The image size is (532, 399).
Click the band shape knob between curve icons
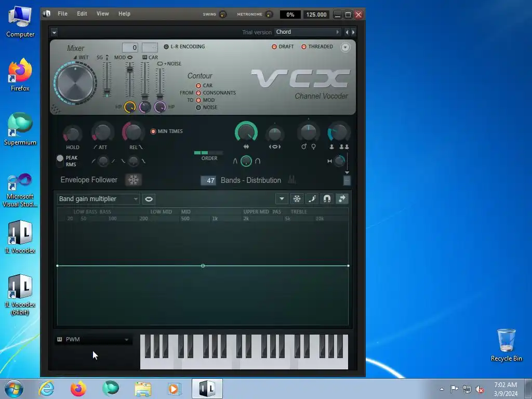(246, 161)
